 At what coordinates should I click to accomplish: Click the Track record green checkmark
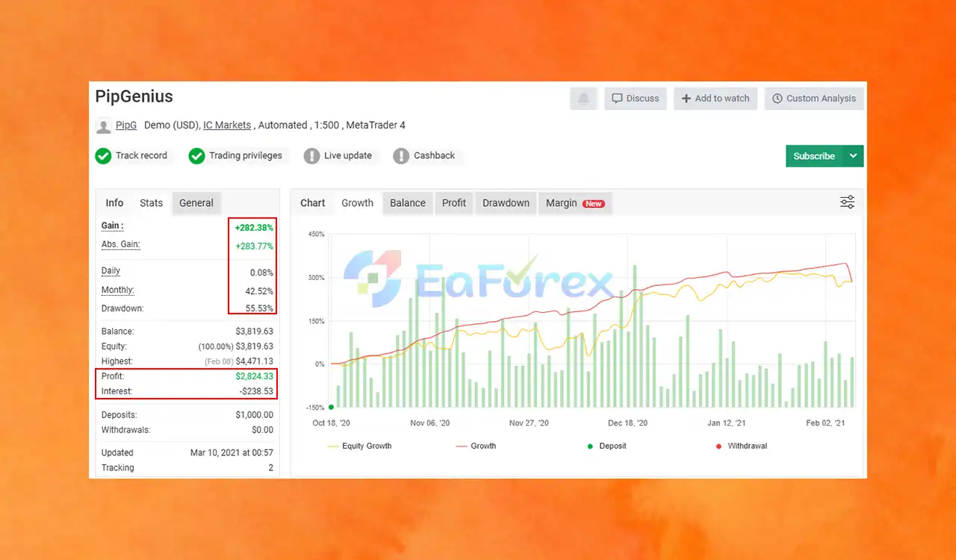click(103, 156)
